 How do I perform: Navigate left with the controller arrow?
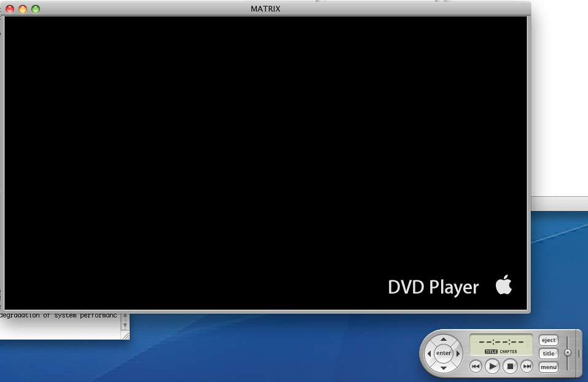[429, 354]
